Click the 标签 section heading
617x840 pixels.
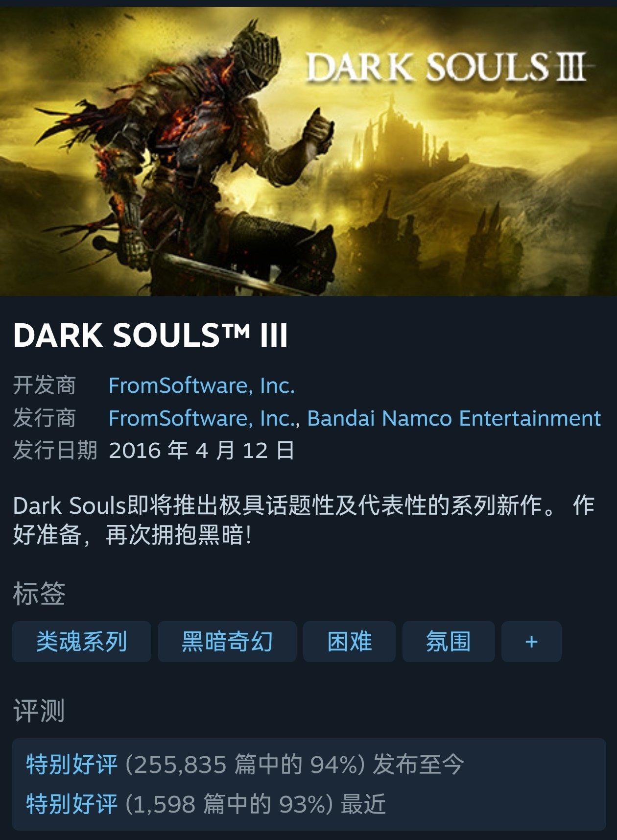point(39,594)
